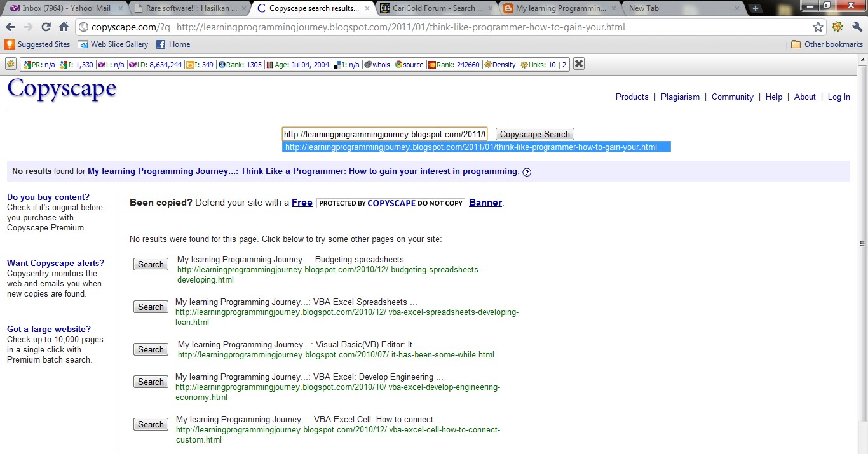Open the Other bookmarks folder
This screenshot has height=454, width=868.
click(827, 44)
